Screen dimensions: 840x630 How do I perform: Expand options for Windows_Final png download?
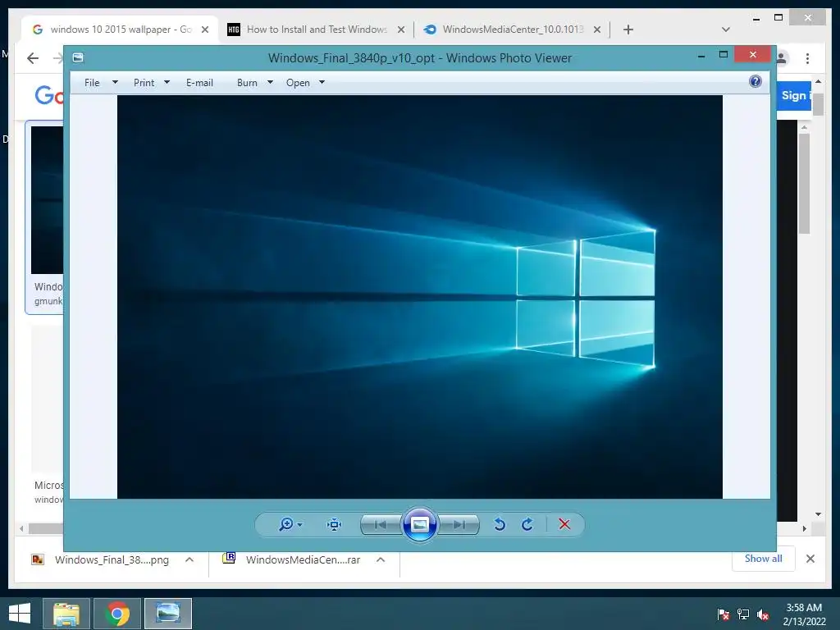pos(189,559)
